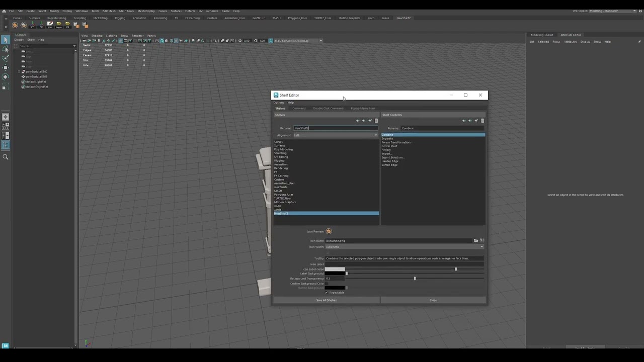The image size is (644, 362).
Task: Switch to the Command tab
Action: [299, 109]
